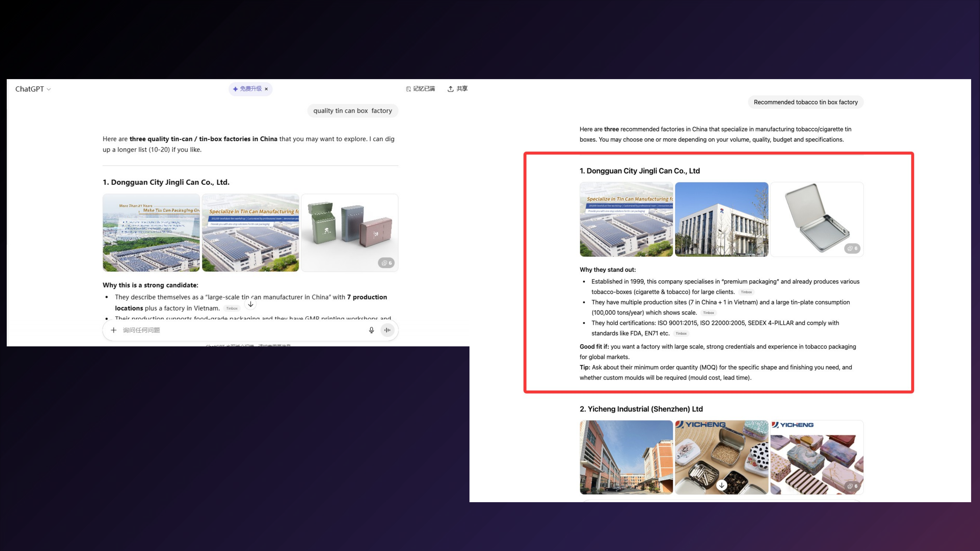Open Tinbox citation after Vietnam factory text
Image resolution: width=980 pixels, height=551 pixels.
click(232, 308)
